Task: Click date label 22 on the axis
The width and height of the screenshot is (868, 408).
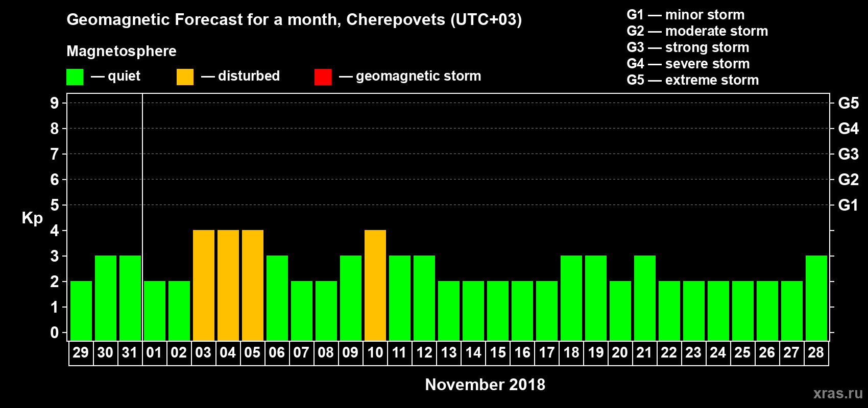Action: pyautogui.click(x=669, y=352)
